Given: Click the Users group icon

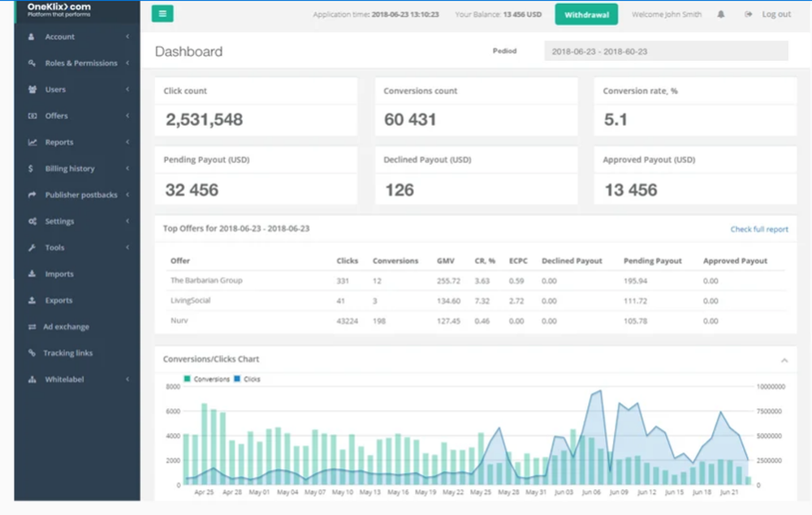Looking at the screenshot, I should (x=32, y=89).
